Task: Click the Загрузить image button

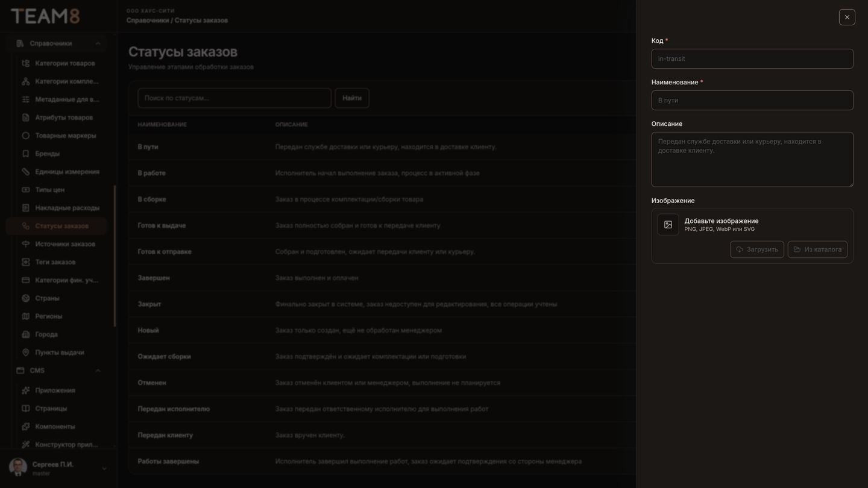Action: click(x=757, y=249)
